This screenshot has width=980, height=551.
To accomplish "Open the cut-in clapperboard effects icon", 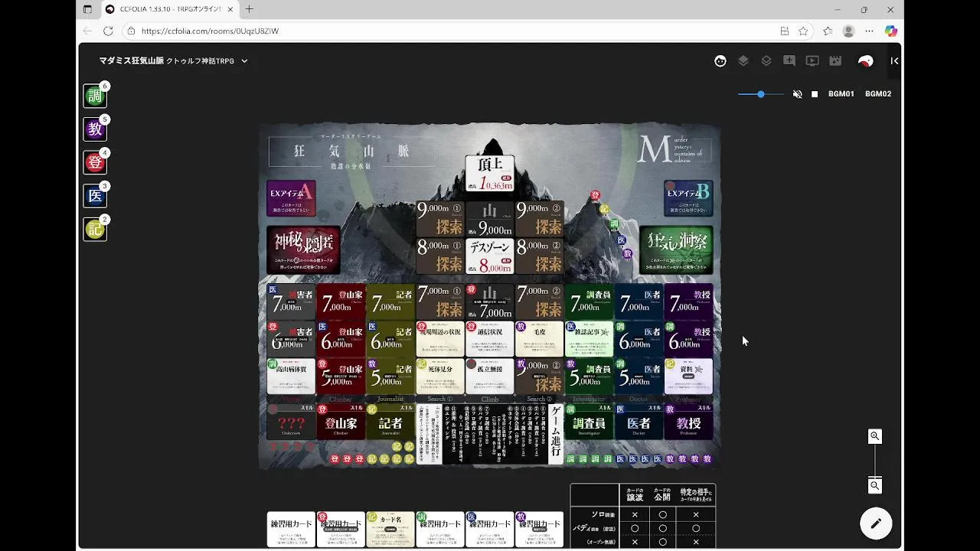I will coord(835,61).
